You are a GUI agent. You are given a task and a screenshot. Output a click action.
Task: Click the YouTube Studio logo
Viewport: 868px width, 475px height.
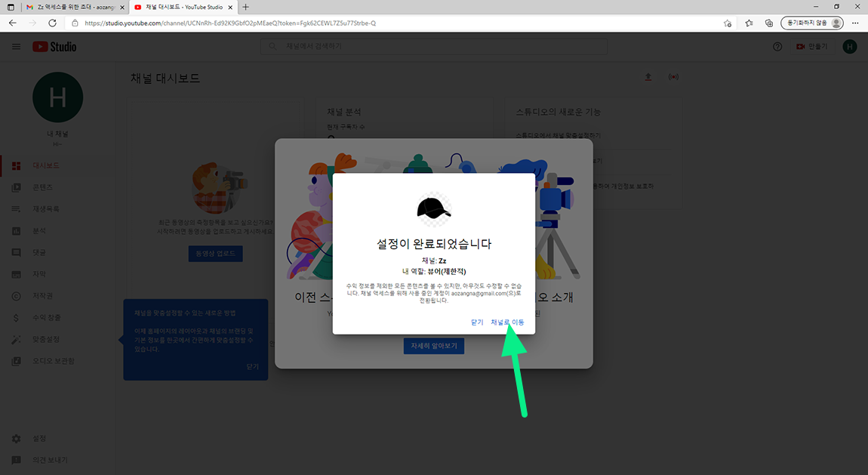pos(54,47)
